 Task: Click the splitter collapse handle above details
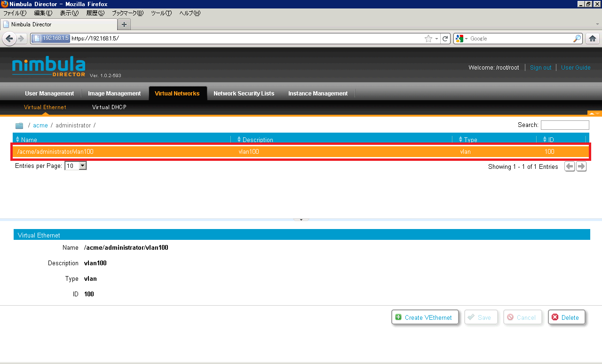tap(301, 220)
